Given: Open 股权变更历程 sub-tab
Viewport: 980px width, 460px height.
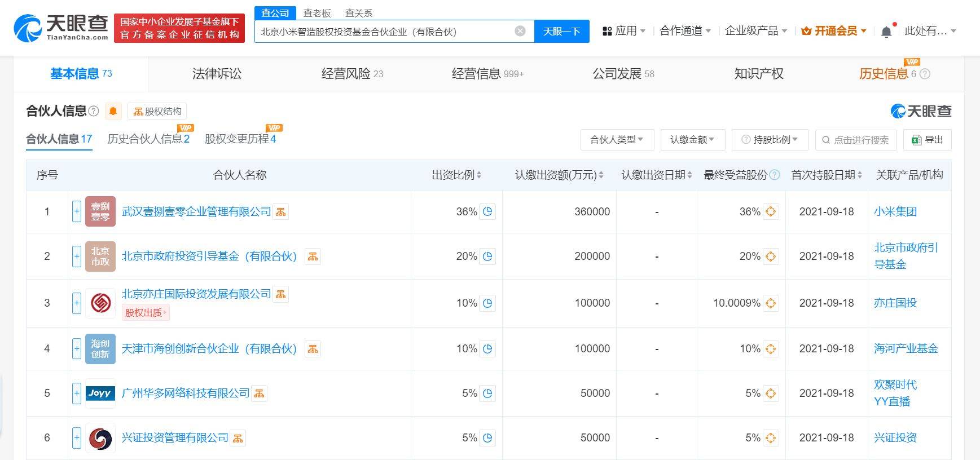Looking at the screenshot, I should [240, 139].
